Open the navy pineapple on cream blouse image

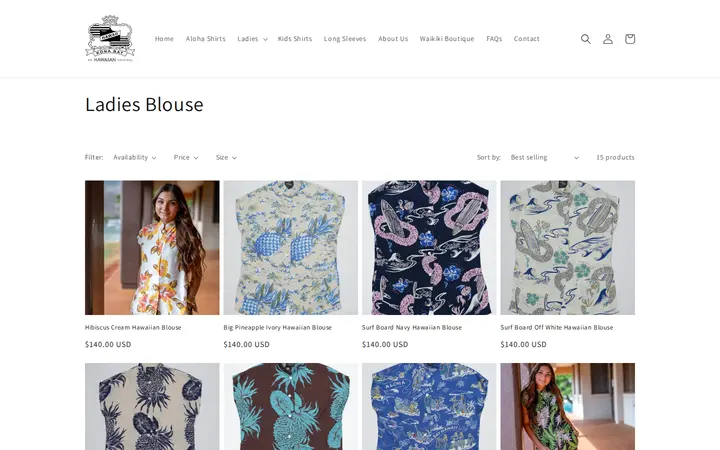(x=152, y=406)
